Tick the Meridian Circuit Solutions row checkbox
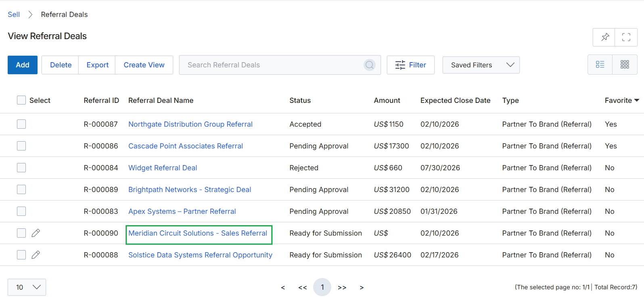The height and width of the screenshot is (303, 644). pyautogui.click(x=21, y=233)
